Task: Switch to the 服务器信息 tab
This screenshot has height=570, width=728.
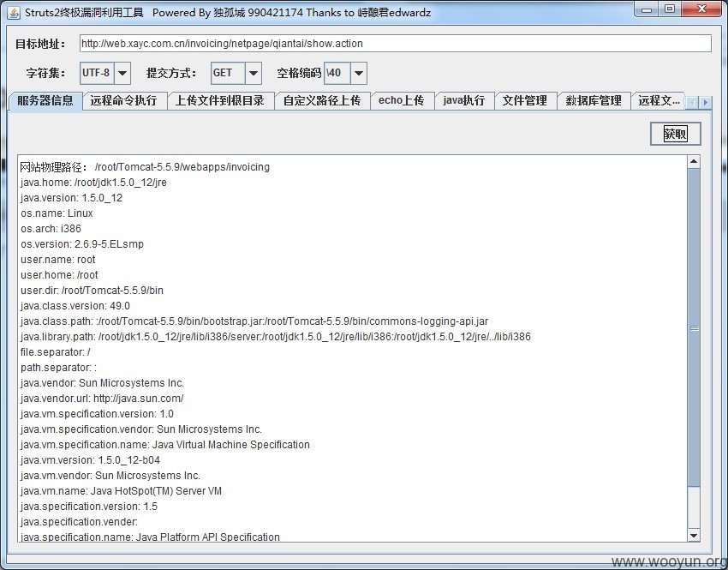Action: point(45,101)
